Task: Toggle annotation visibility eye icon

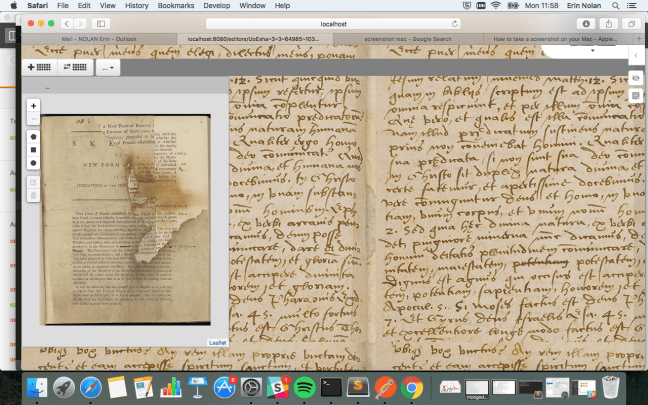Action: pos(635,77)
